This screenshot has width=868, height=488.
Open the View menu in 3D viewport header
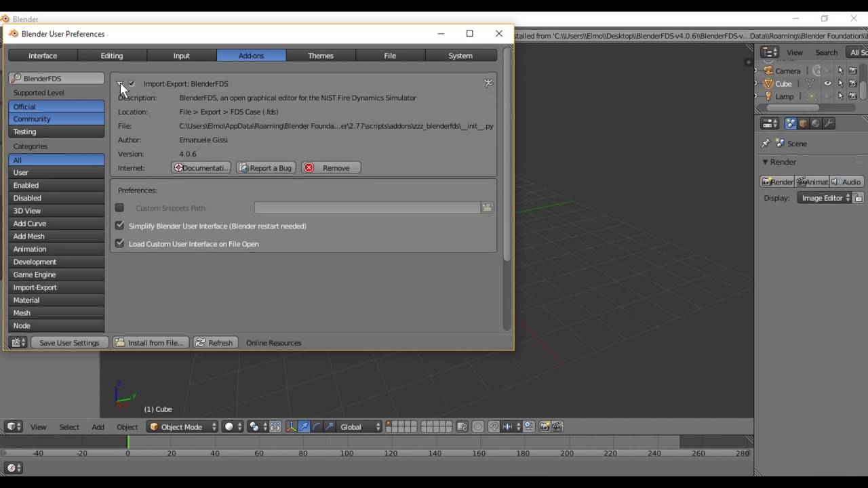[38, 427]
